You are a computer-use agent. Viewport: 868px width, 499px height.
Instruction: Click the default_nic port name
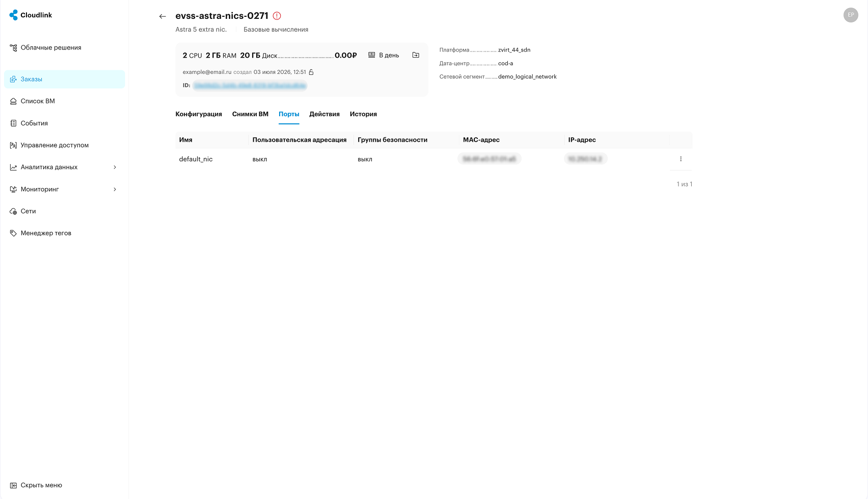(196, 159)
